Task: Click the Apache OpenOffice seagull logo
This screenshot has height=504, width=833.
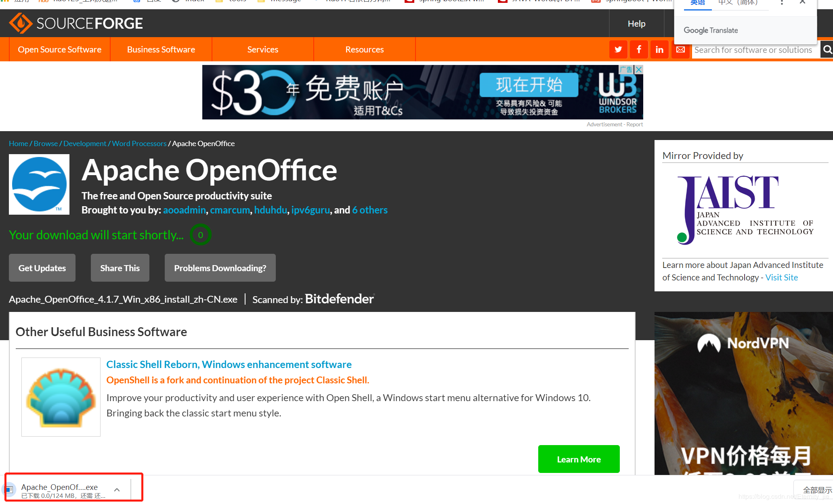Action: [x=39, y=184]
